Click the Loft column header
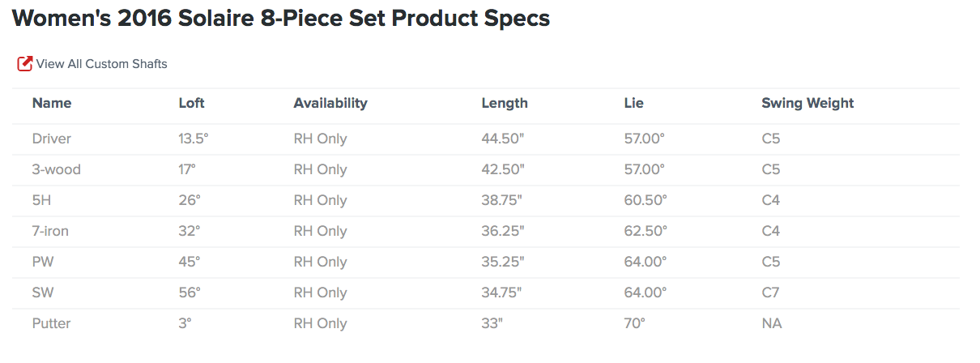The width and height of the screenshot is (980, 363). pos(192,103)
